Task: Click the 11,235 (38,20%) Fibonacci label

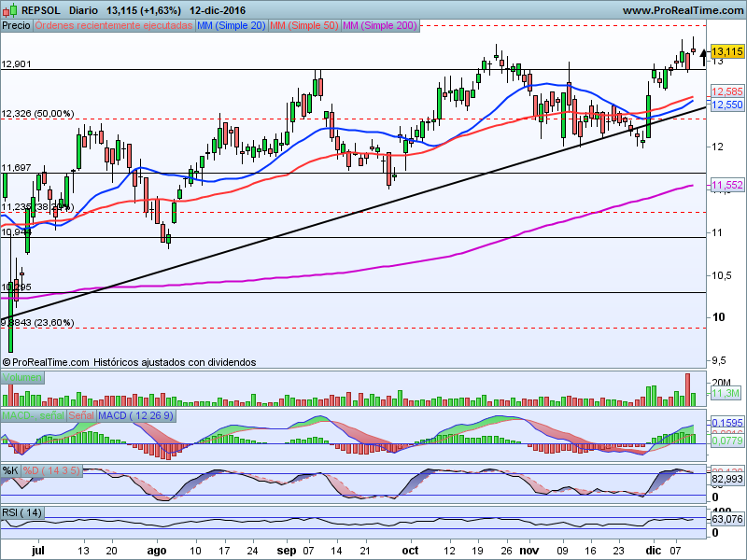Action: pos(38,207)
